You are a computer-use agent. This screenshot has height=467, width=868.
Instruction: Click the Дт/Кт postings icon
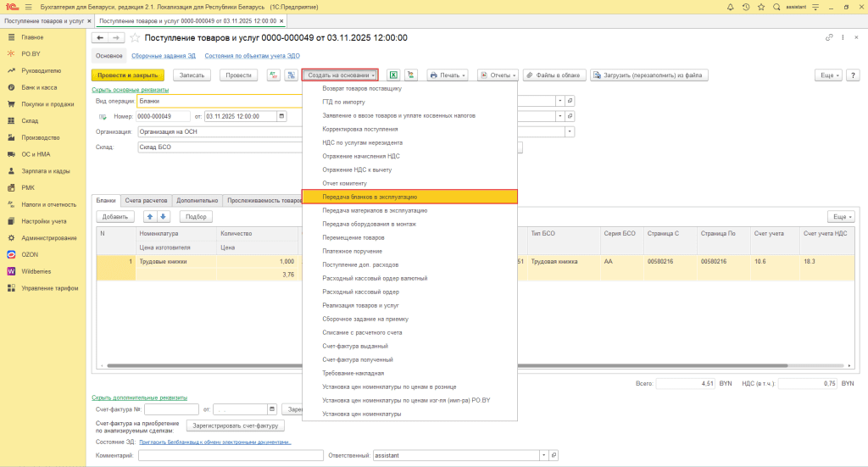[x=274, y=75]
